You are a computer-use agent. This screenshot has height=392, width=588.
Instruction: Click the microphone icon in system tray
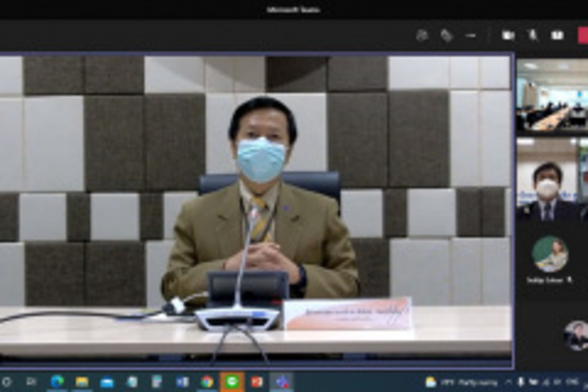[x=521, y=382]
